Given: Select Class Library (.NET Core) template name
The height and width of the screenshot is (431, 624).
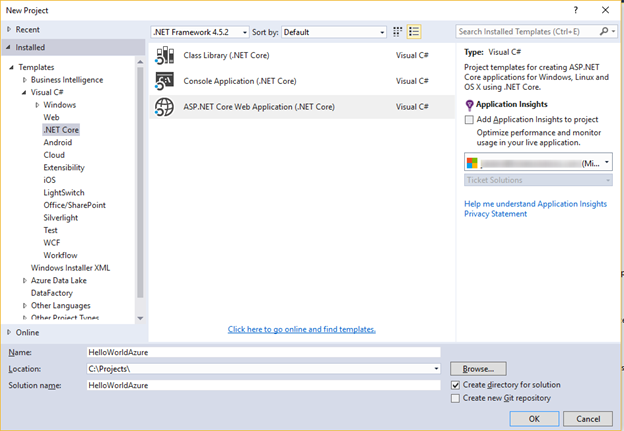Looking at the screenshot, I should point(226,55).
